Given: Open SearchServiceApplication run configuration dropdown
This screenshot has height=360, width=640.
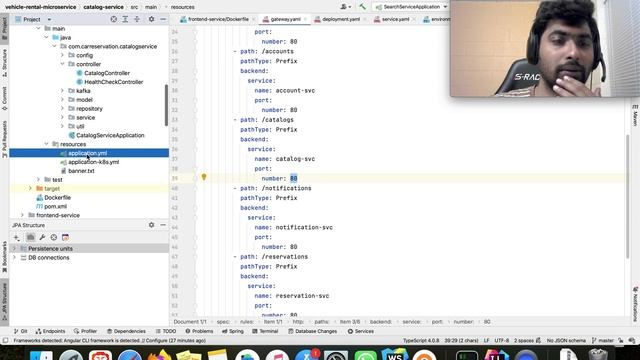Looking at the screenshot, I should [411, 7].
